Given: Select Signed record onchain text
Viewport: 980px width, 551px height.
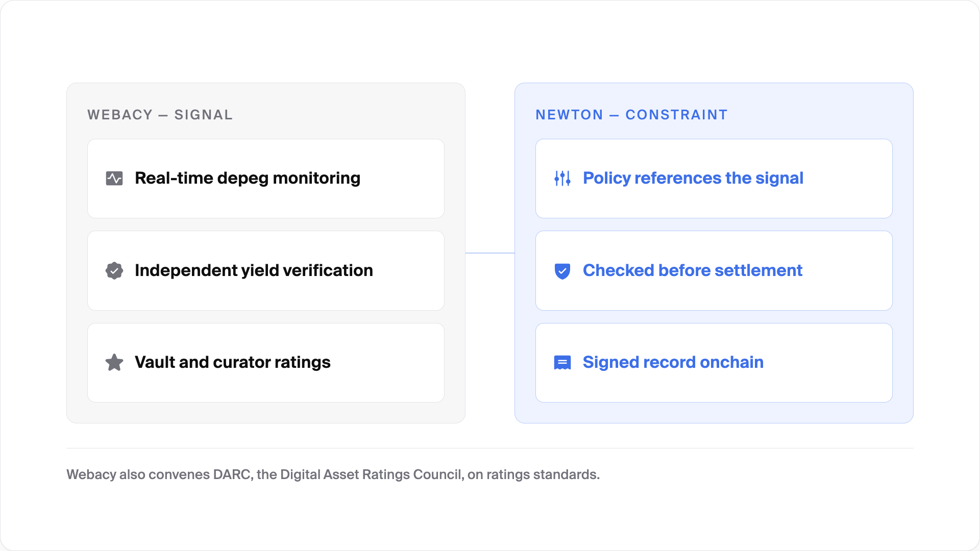Looking at the screenshot, I should pos(673,362).
